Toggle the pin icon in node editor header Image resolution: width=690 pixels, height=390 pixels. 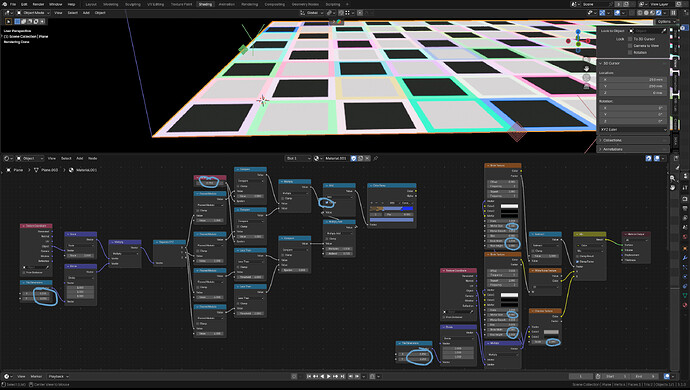[x=376, y=158]
